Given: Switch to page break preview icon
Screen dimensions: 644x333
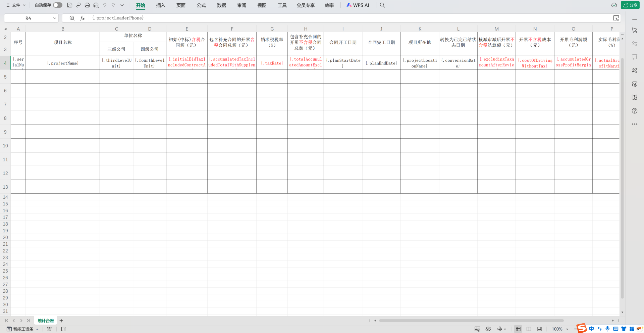Looking at the screenshot, I should click(529, 329).
